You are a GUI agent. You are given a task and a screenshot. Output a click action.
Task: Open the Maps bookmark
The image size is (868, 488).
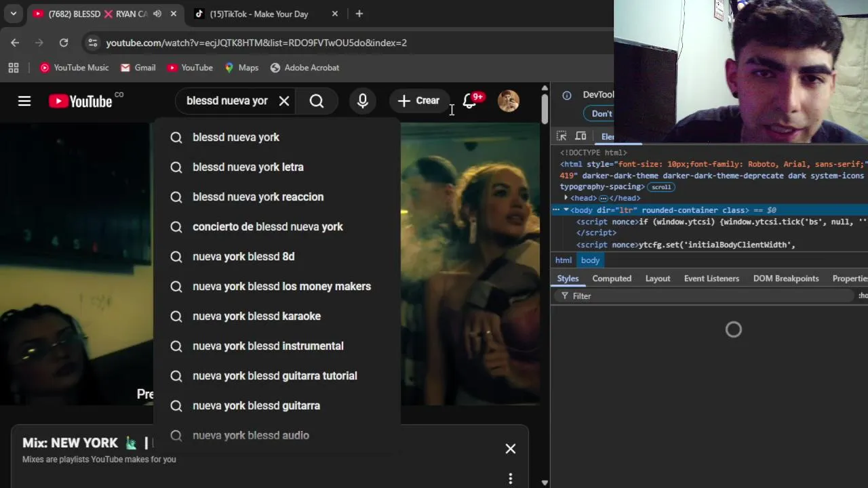(241, 68)
